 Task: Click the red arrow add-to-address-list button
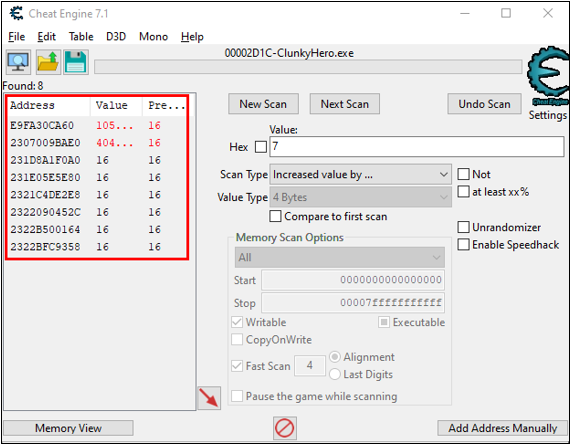pyautogui.click(x=209, y=398)
